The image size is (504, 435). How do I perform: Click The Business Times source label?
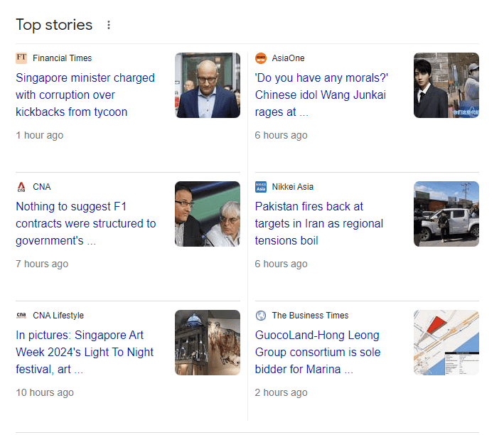point(310,316)
